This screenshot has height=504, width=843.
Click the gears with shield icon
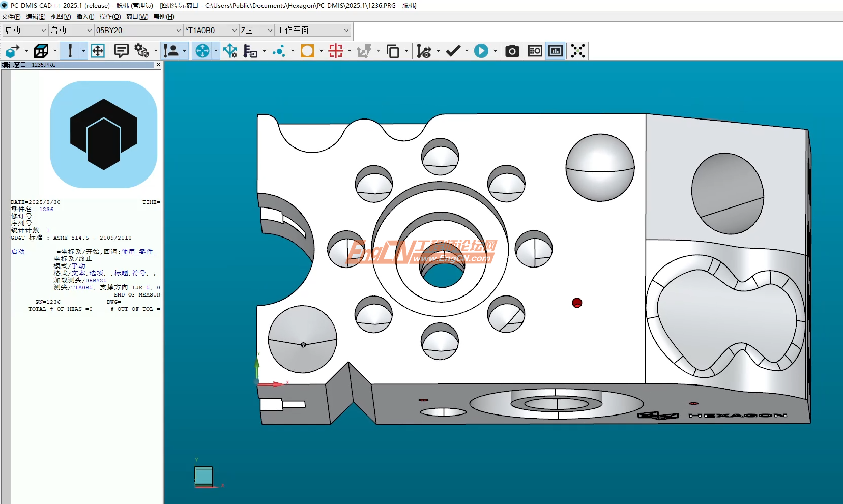pos(141,51)
